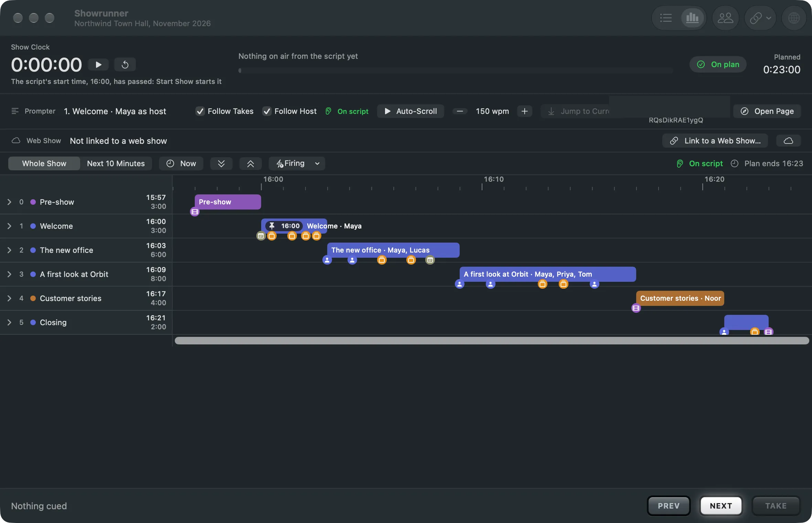Click the film cue marker at the end of Closing block

(x=768, y=332)
